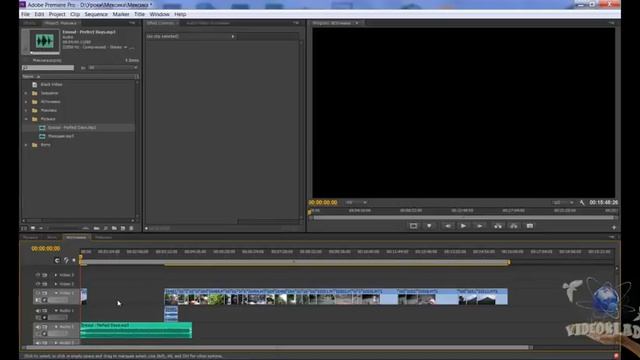This screenshot has width=640, height=360.
Task: Click the Name column header in Project panel
Action: [31, 76]
